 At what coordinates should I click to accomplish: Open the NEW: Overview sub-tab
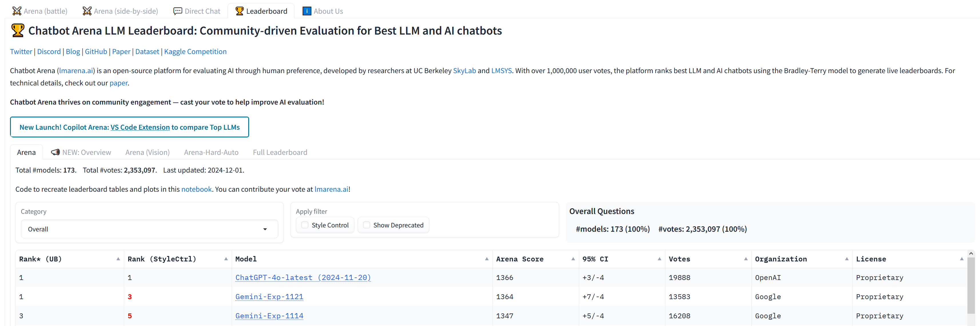[81, 152]
